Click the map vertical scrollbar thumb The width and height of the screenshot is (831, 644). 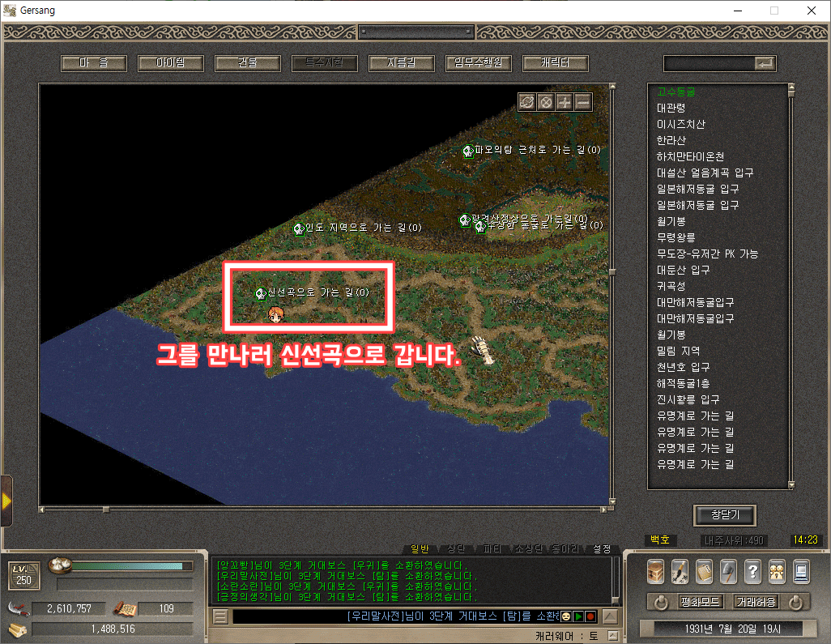[x=612, y=272]
